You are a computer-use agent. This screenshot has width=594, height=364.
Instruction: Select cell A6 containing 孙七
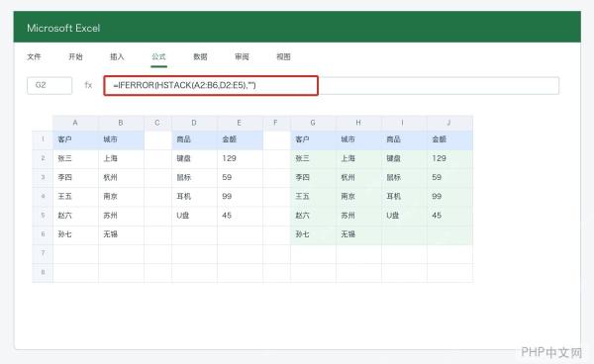pos(75,234)
